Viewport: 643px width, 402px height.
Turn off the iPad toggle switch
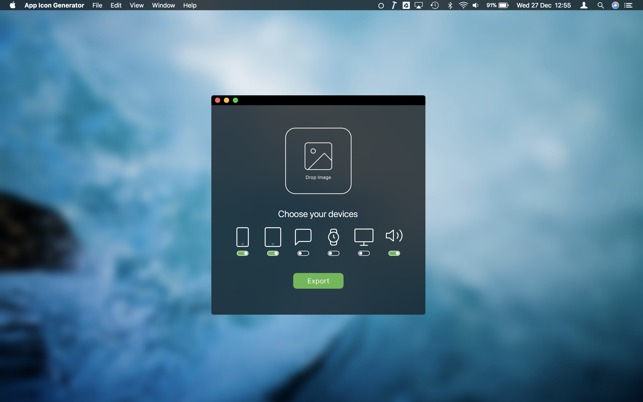pos(272,254)
